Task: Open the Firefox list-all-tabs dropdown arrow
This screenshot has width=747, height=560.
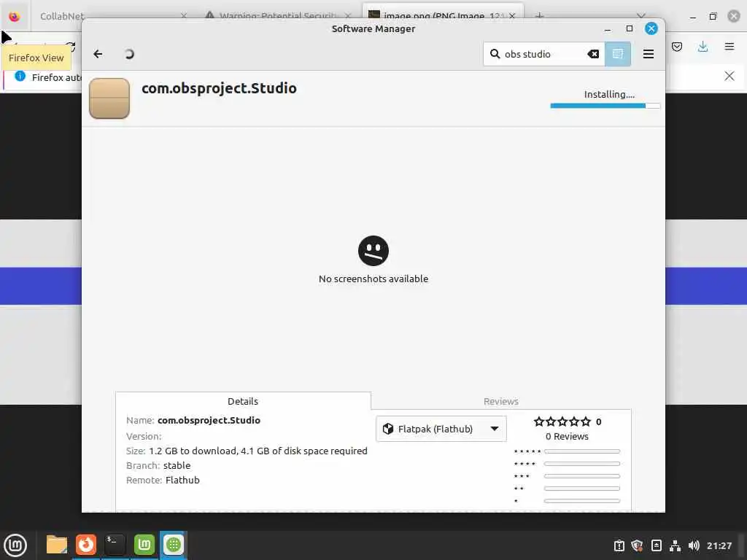Action: click(641, 16)
